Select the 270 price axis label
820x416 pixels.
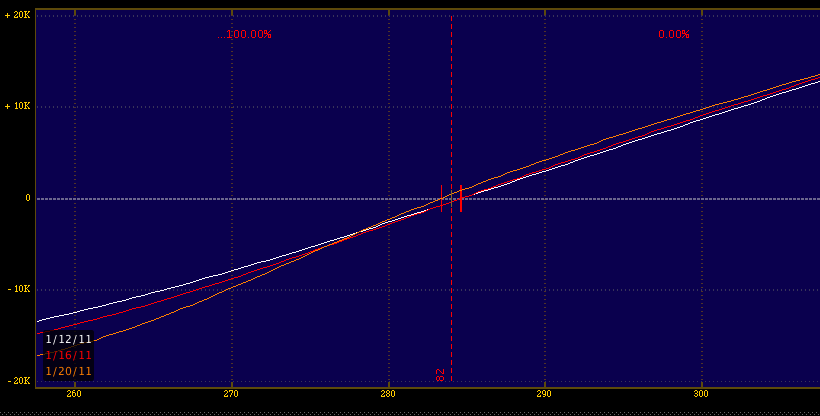pyautogui.click(x=232, y=393)
